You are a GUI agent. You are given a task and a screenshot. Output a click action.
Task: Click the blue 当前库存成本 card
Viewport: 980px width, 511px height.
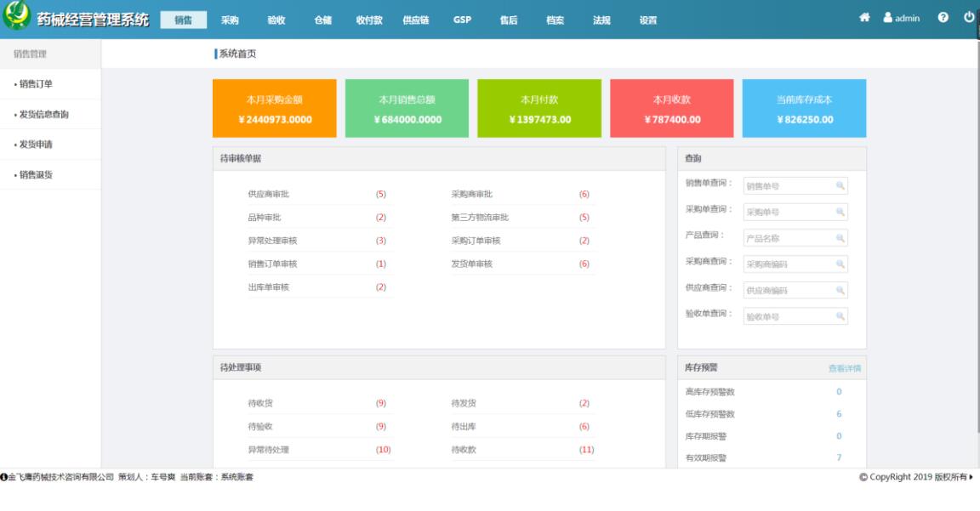pos(805,108)
